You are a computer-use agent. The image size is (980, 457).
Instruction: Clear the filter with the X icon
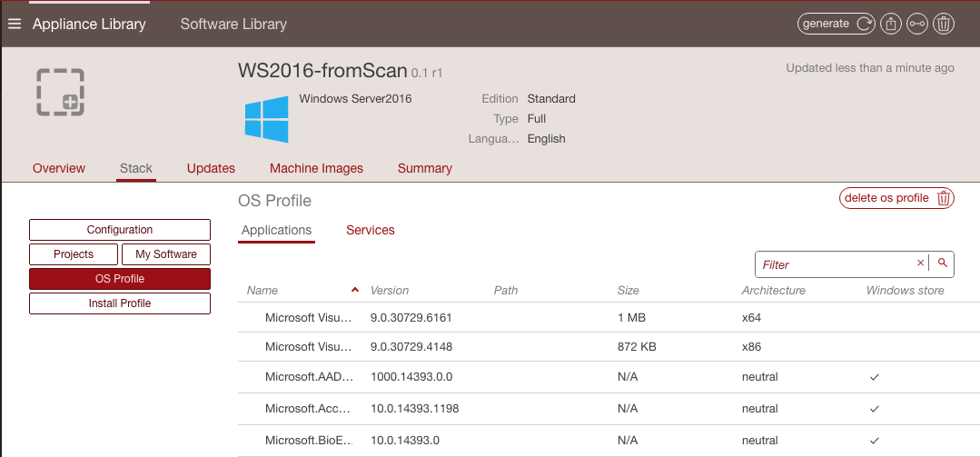point(920,263)
